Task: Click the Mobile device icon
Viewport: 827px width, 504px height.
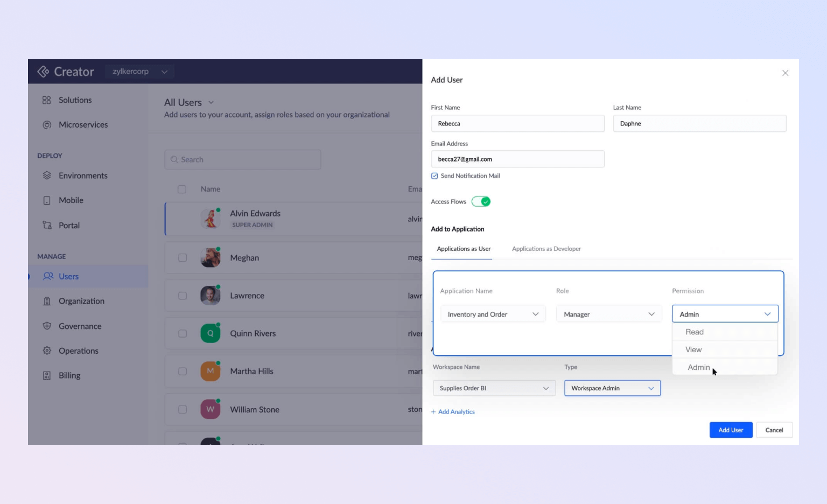Action: click(47, 200)
